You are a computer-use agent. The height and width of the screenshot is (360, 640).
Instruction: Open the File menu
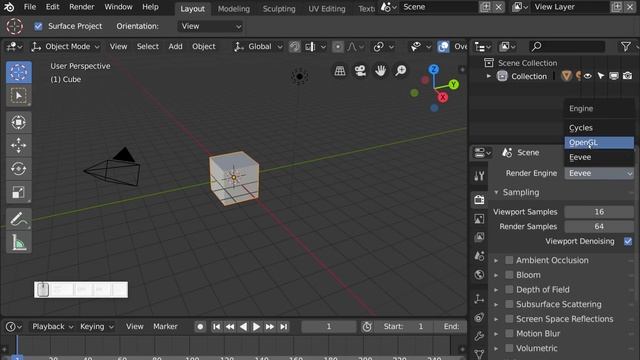30,7
